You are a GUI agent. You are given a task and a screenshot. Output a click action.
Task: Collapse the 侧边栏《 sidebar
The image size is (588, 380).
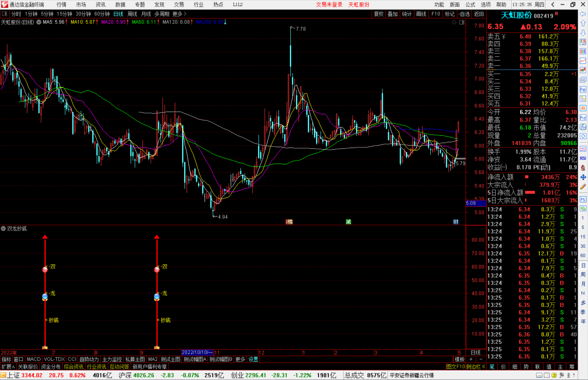pos(476,367)
